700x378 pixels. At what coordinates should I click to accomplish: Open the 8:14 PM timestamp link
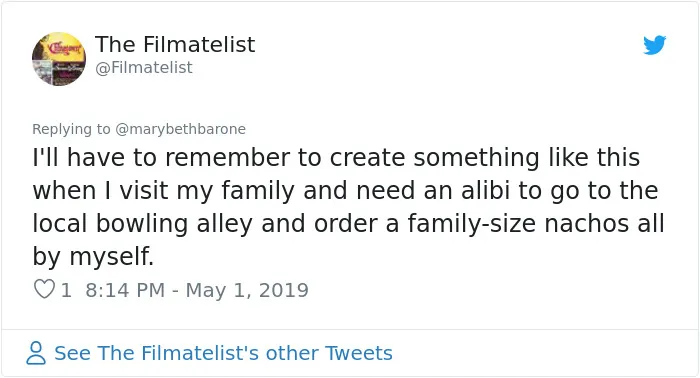(x=125, y=290)
